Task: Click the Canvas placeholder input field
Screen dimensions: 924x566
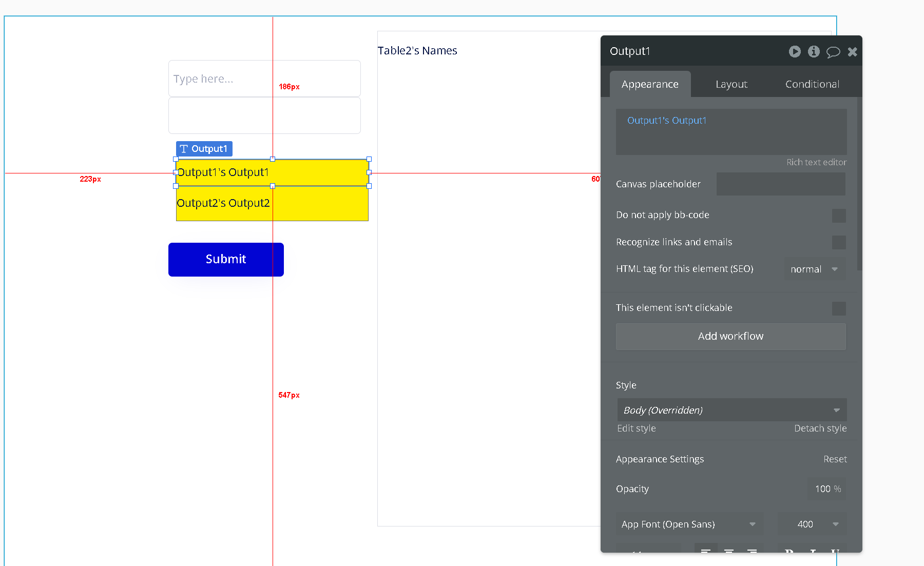Action: click(x=780, y=184)
